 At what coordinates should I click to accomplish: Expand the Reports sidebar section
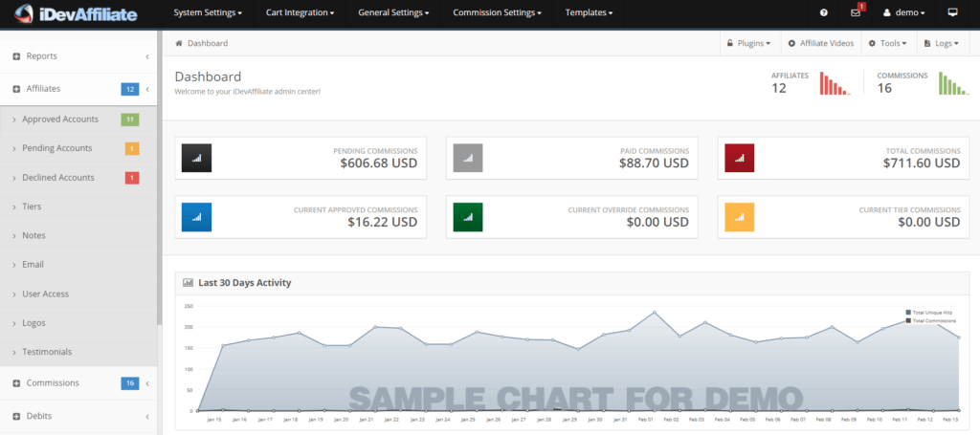pos(41,56)
